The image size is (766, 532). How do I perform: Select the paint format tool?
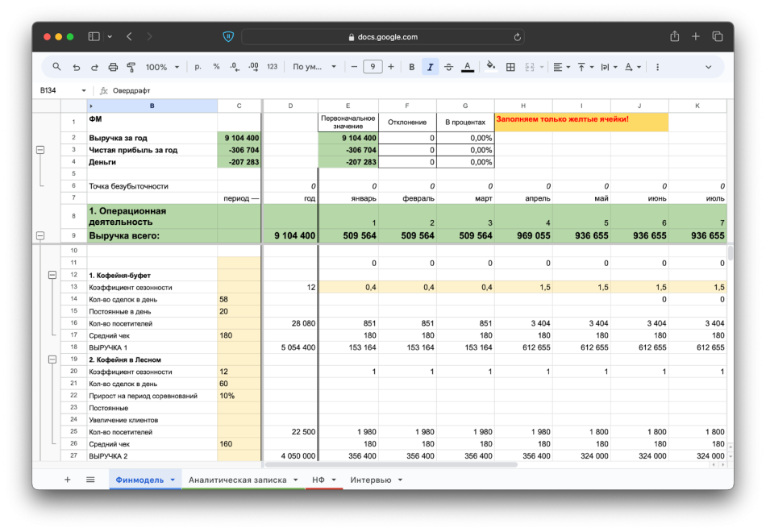(x=131, y=67)
